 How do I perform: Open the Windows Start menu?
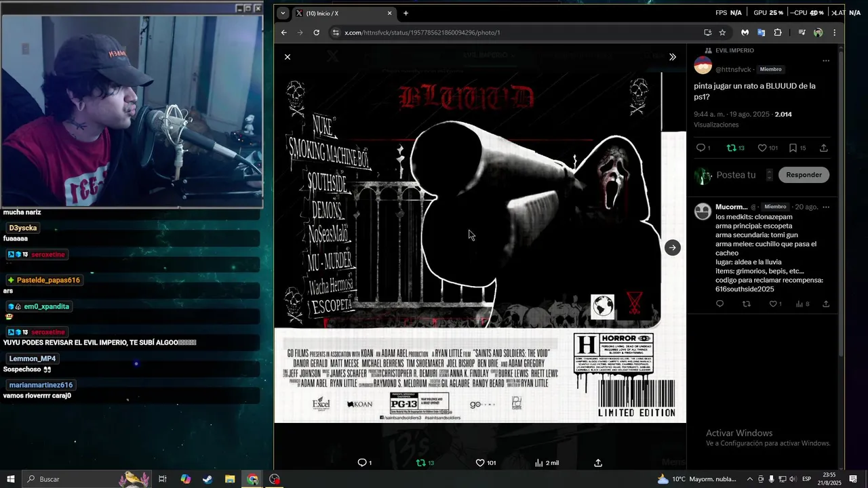[x=11, y=479]
